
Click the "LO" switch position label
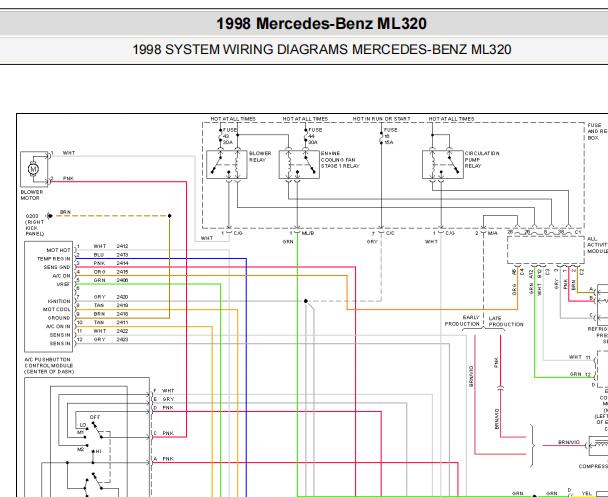(x=83, y=425)
